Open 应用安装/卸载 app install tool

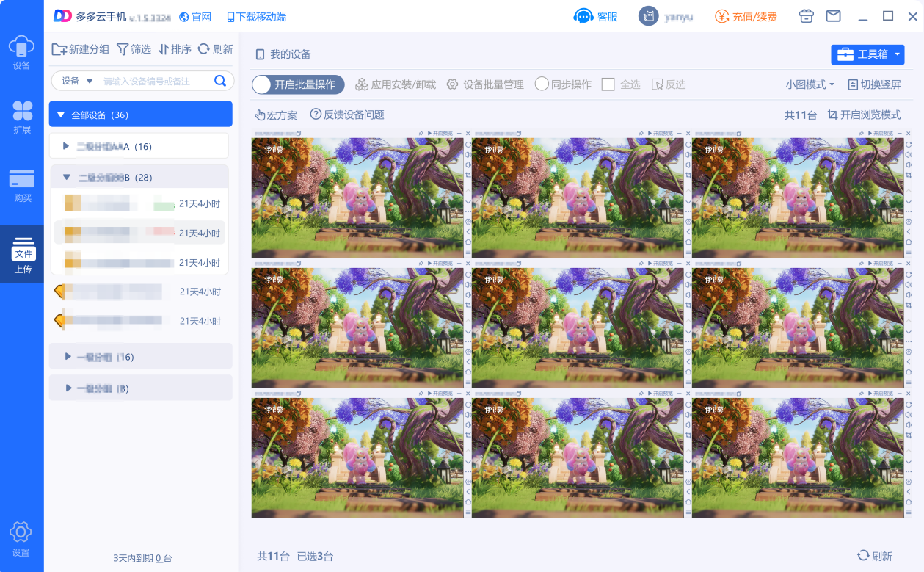coord(396,84)
